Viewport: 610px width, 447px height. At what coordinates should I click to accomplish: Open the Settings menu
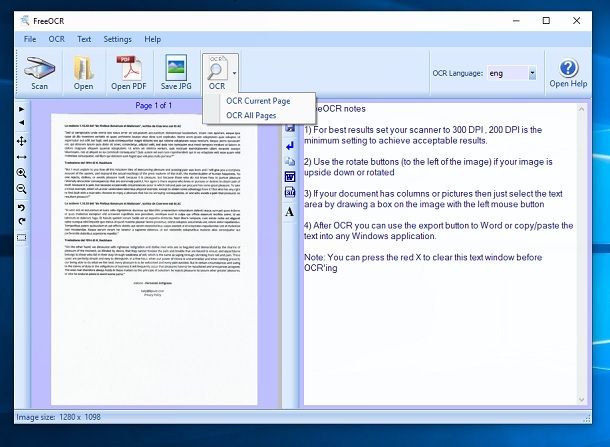[x=117, y=39]
